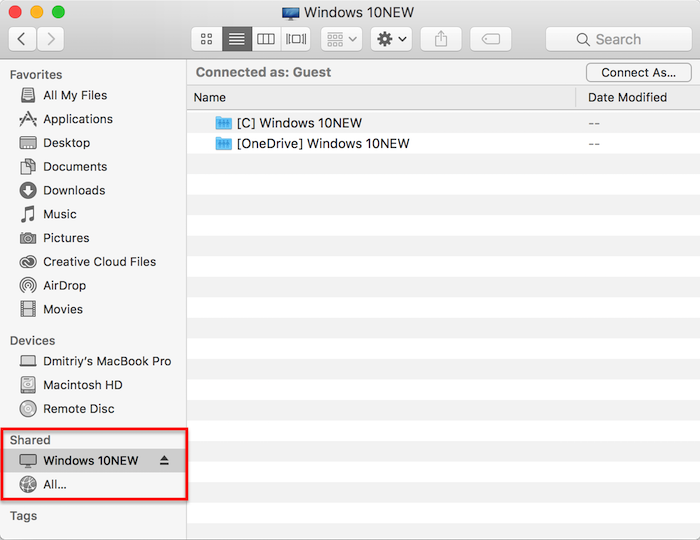Select the [OneDrive] Windows 10NEW row name

pos(323,144)
